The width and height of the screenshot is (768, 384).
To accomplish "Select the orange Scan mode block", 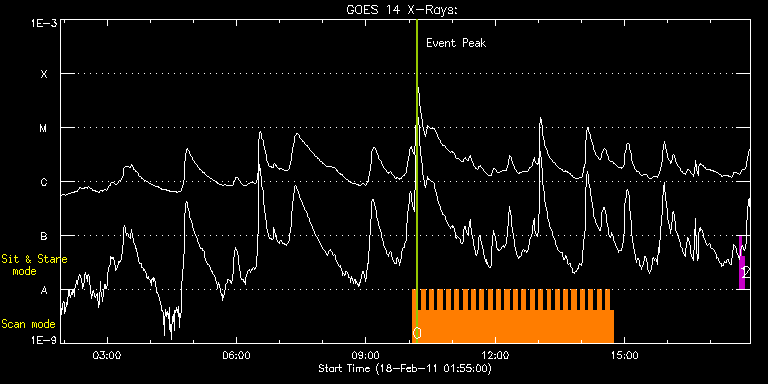I will [513, 316].
